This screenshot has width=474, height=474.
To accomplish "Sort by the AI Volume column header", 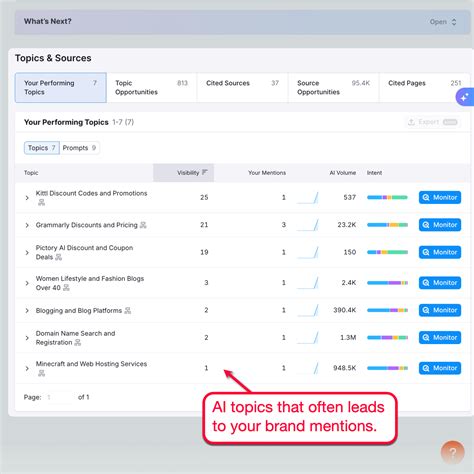I will (x=343, y=173).
